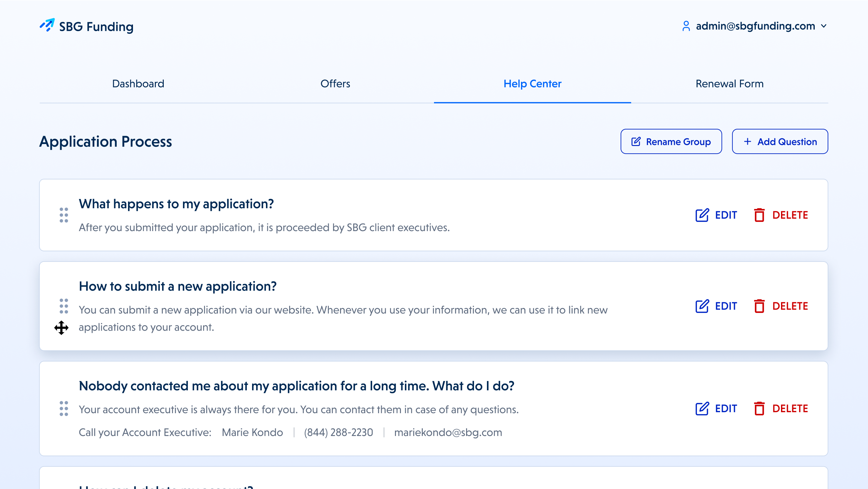Click the SBG Funding brand name
The image size is (868, 489).
click(x=96, y=26)
